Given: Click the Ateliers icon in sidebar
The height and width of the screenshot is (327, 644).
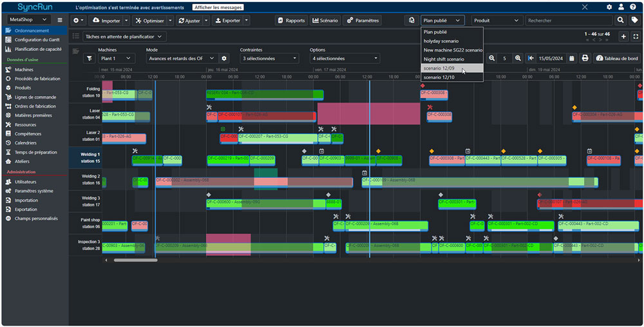Looking at the screenshot, I should click(8, 161).
